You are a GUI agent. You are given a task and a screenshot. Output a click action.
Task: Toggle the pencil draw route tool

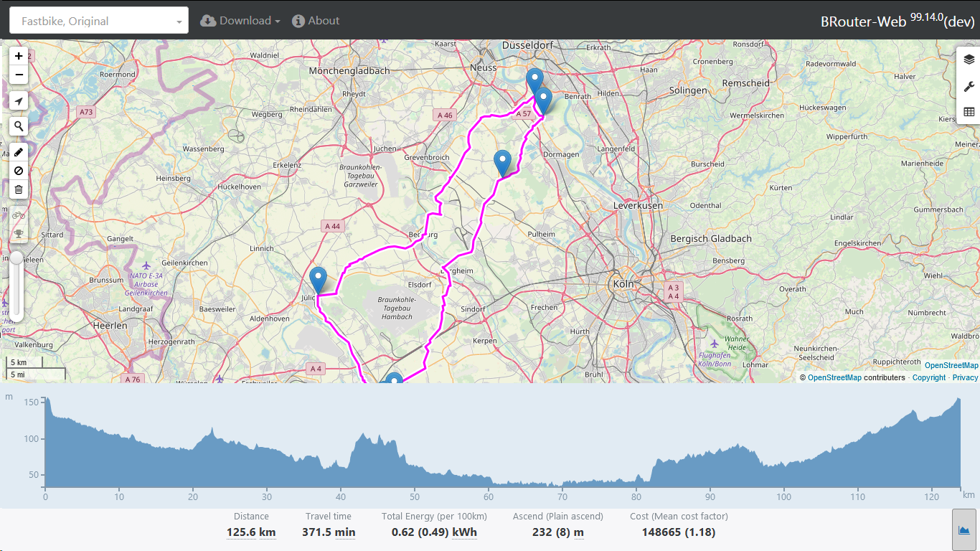[19, 152]
